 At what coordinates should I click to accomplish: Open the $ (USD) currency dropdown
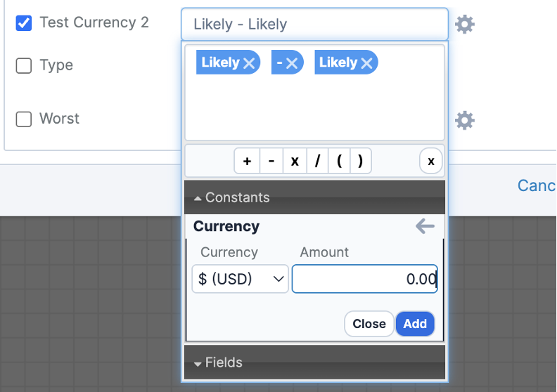[240, 279]
